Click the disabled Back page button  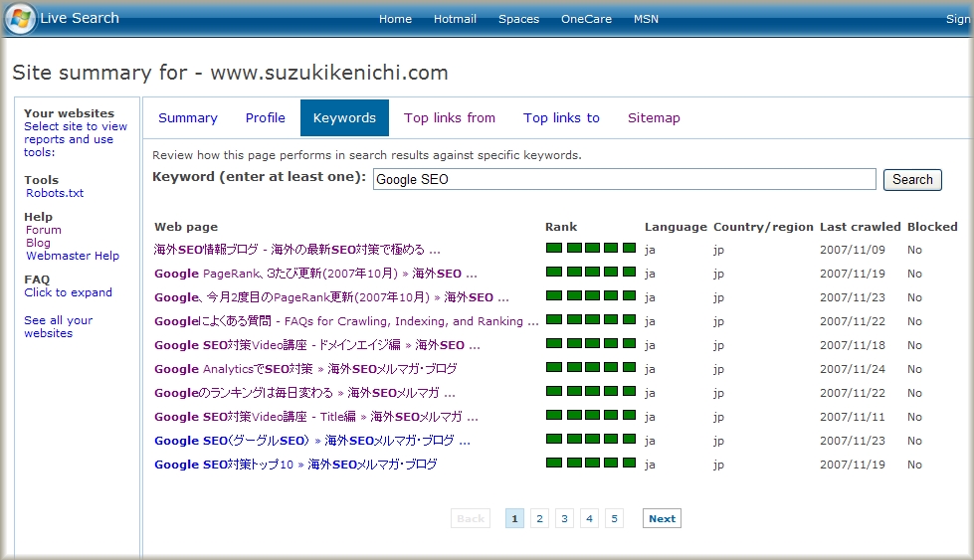point(471,518)
